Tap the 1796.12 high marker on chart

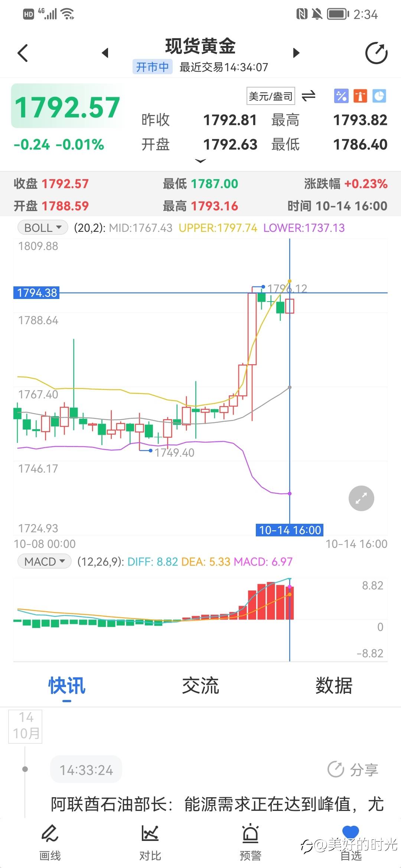tap(287, 288)
